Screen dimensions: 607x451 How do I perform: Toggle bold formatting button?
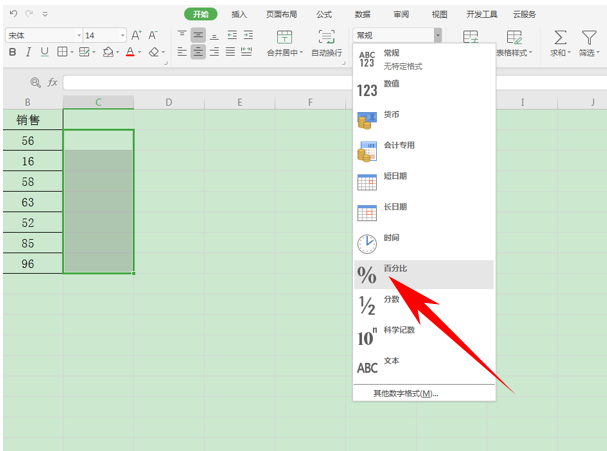pos(12,52)
